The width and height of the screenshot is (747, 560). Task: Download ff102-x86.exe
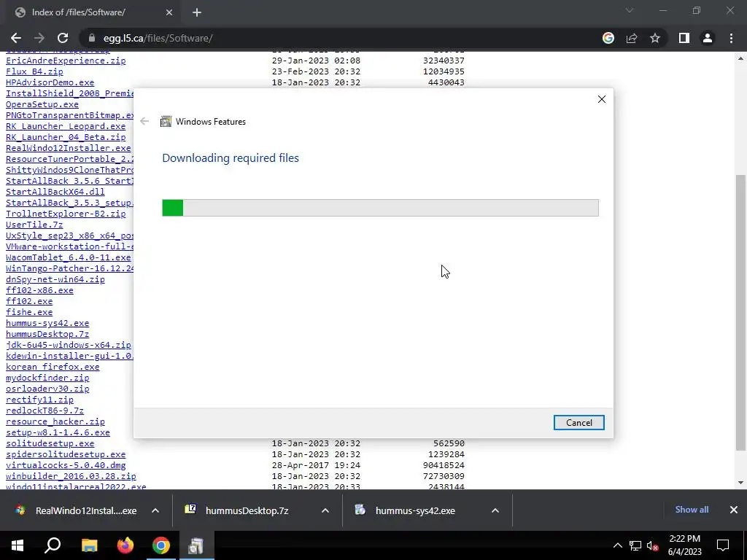39,290
